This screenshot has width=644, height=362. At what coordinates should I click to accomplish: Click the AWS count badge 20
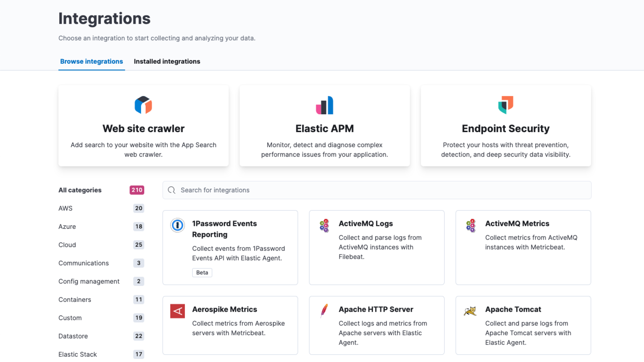pyautogui.click(x=139, y=208)
